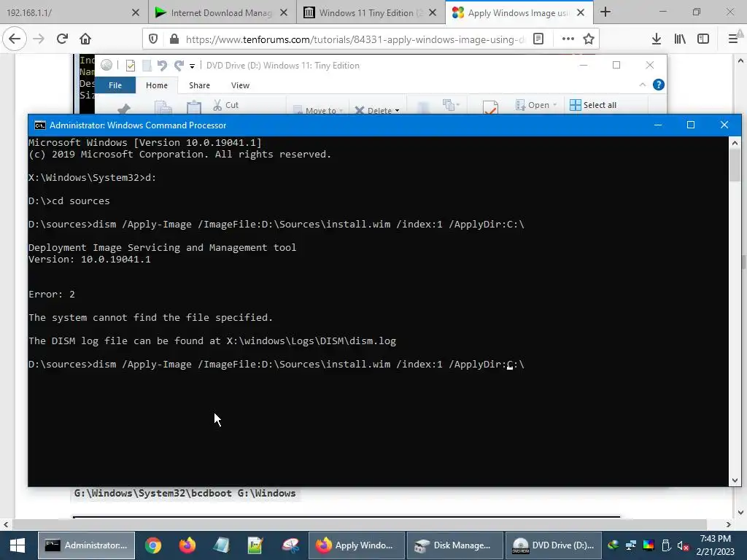Open the View ribbon tab in Explorer

(x=240, y=85)
